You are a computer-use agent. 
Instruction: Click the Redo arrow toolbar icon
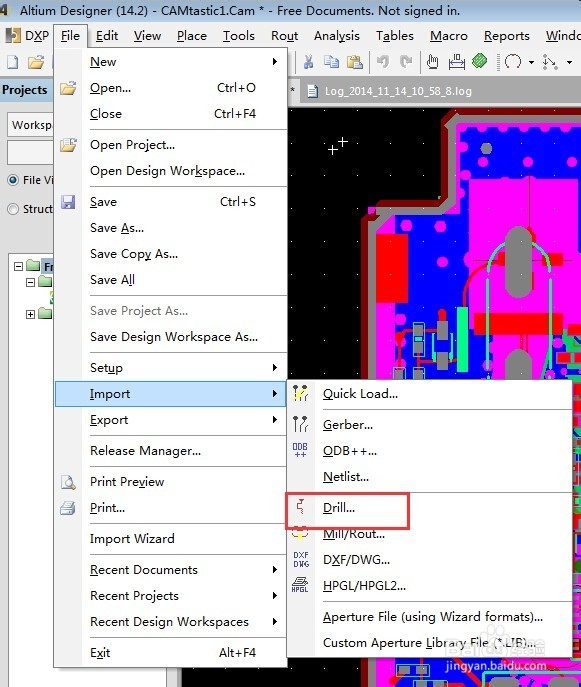pyautogui.click(x=406, y=62)
